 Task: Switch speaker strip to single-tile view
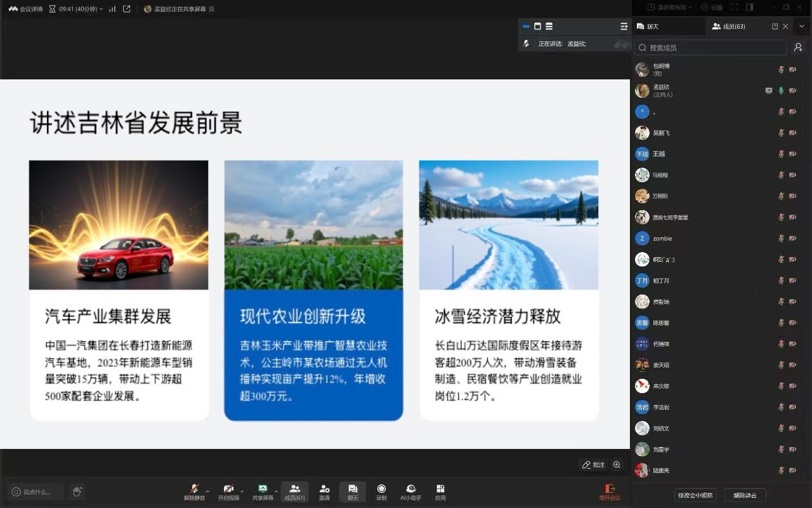click(537, 26)
